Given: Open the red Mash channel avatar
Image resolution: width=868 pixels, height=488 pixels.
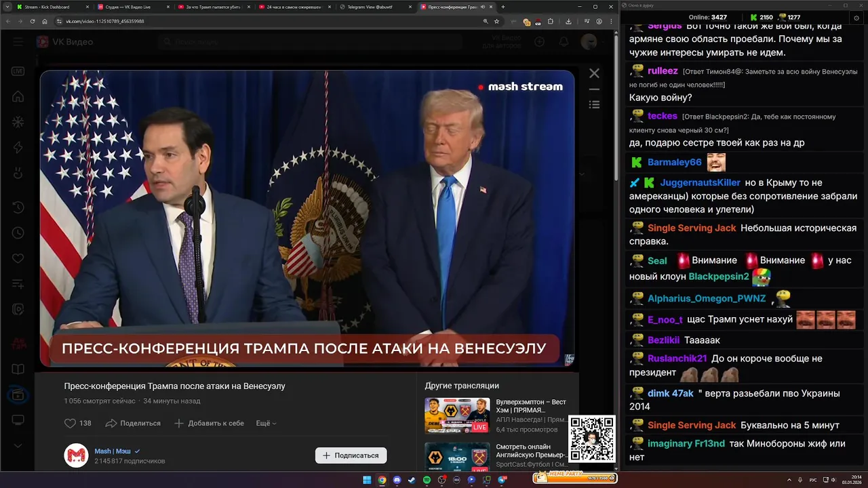Looking at the screenshot, I should click(76, 455).
